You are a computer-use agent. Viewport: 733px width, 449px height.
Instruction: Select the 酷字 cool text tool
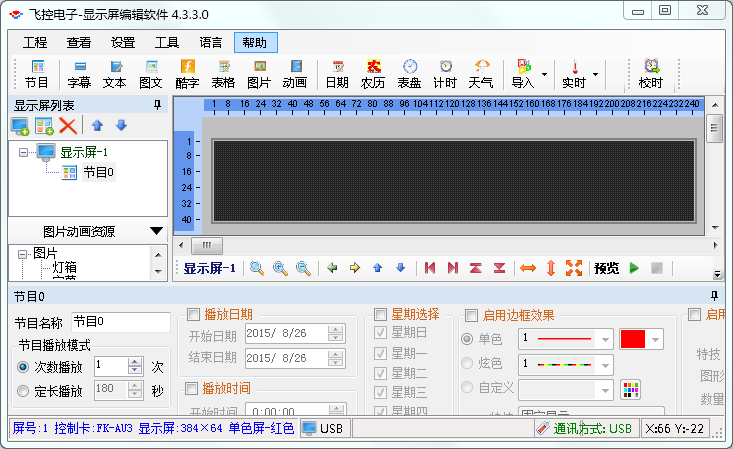(x=187, y=73)
